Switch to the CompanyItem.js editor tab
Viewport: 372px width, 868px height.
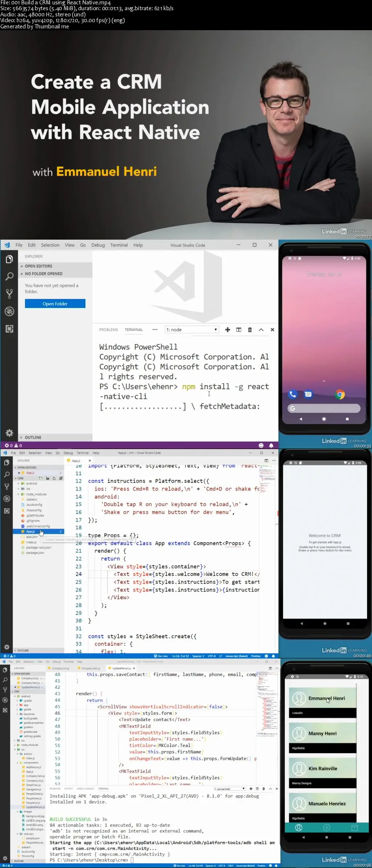click(x=90, y=668)
